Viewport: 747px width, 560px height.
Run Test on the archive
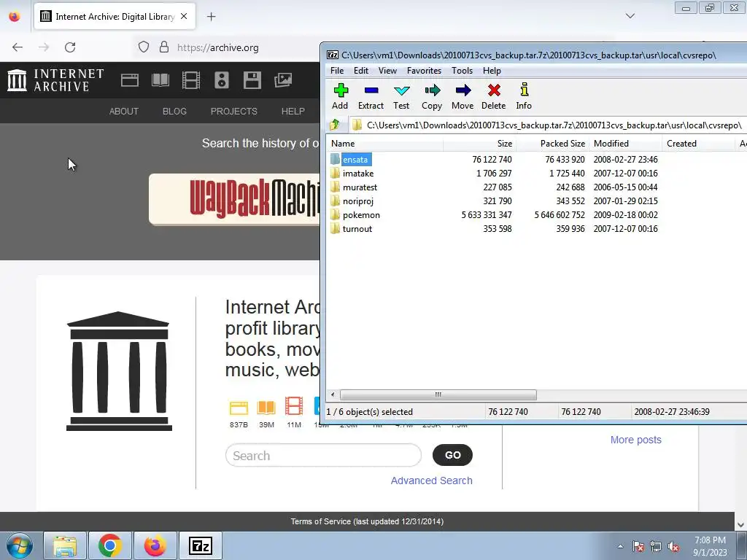point(401,96)
